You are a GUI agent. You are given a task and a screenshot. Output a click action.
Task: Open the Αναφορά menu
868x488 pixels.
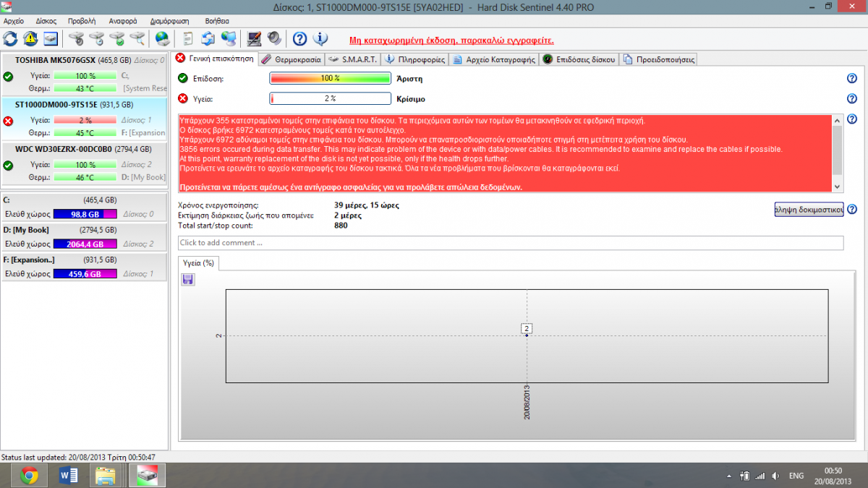pos(123,21)
